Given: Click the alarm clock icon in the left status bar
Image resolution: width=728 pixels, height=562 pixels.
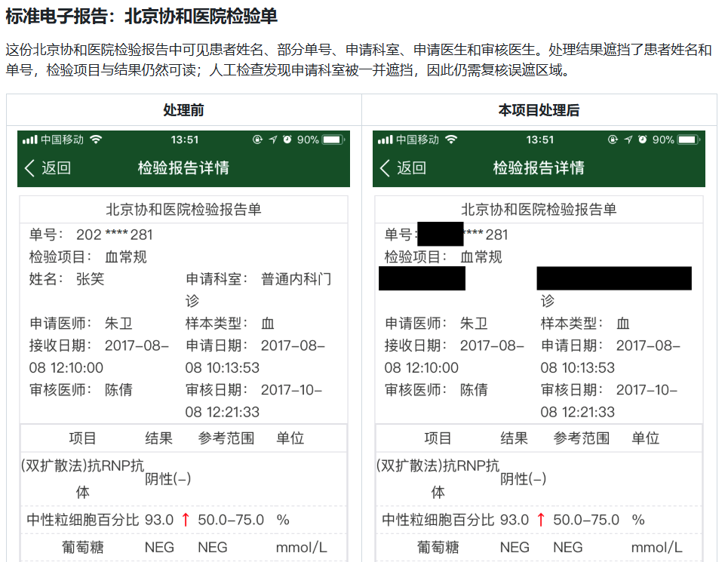Looking at the screenshot, I should click(287, 140).
